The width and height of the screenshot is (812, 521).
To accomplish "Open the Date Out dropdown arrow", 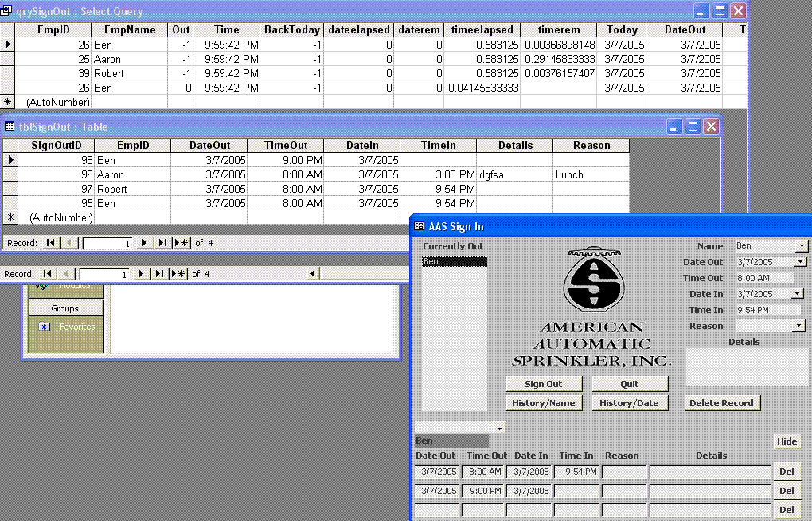I will (801, 262).
